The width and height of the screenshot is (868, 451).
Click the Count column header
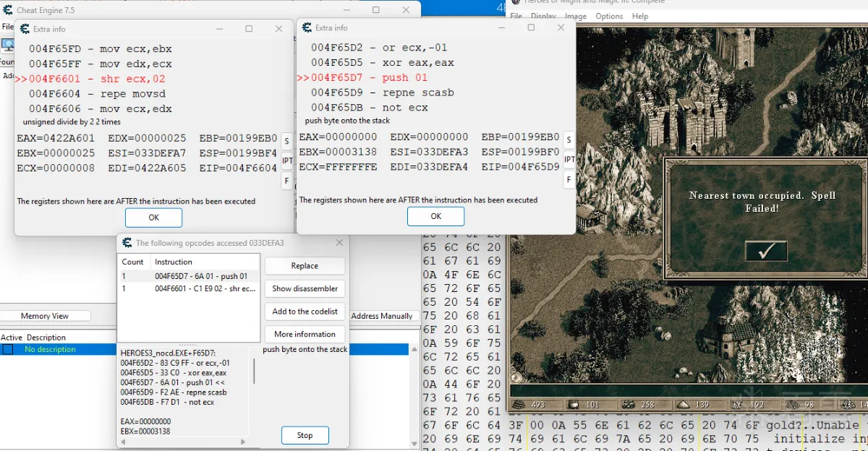(133, 262)
